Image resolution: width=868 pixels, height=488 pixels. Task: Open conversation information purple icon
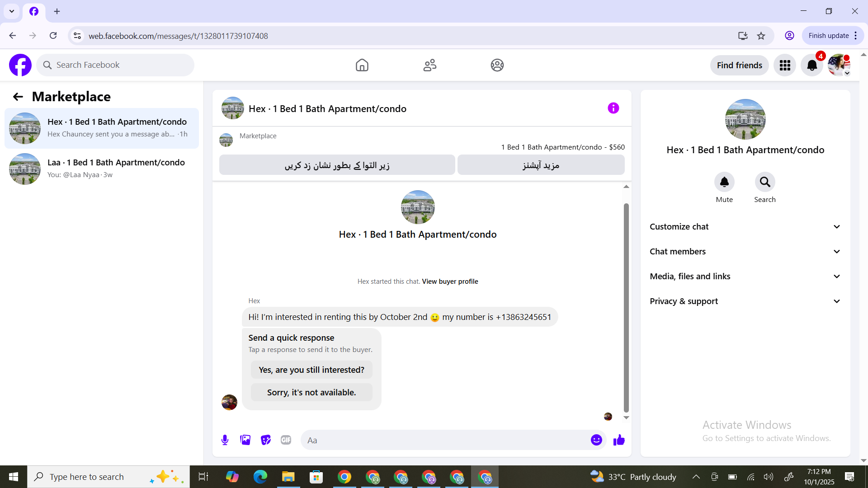613,108
